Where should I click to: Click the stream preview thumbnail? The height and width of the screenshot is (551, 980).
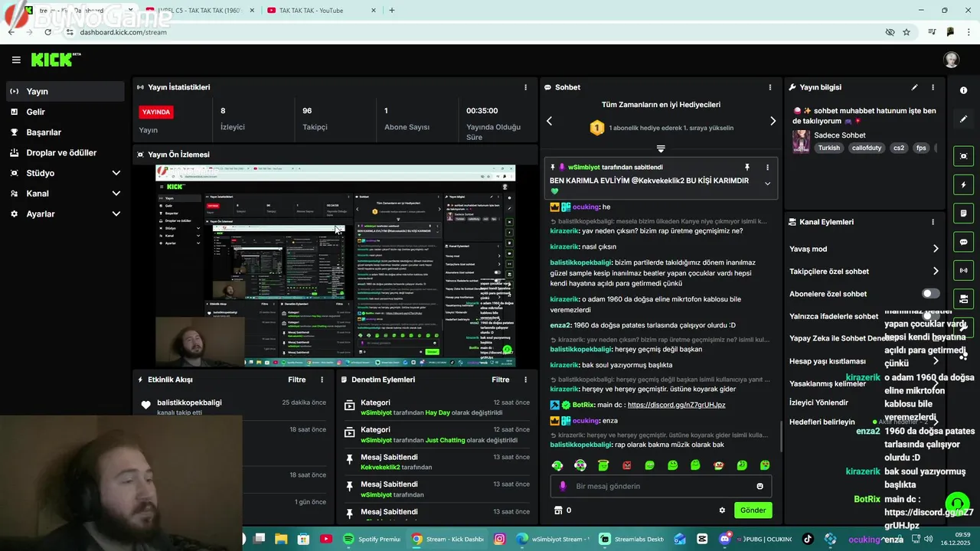pos(335,266)
